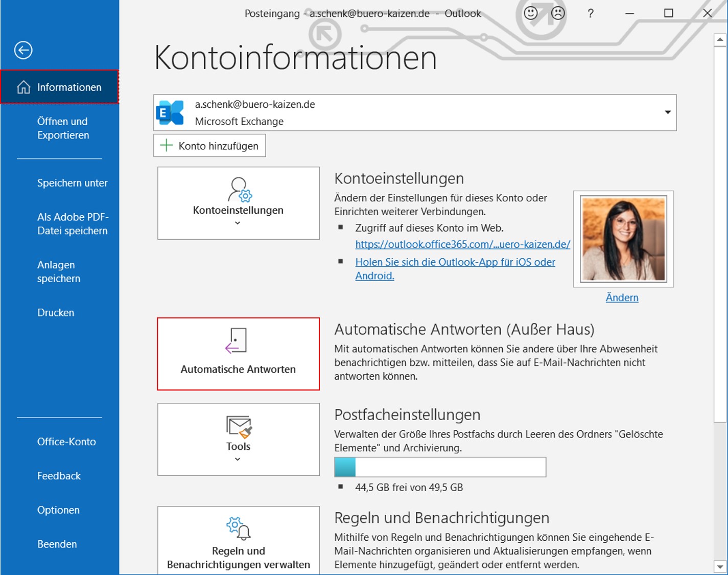728x575 pixels.
Task: Click the Konto hinzufügen button
Action: (x=209, y=146)
